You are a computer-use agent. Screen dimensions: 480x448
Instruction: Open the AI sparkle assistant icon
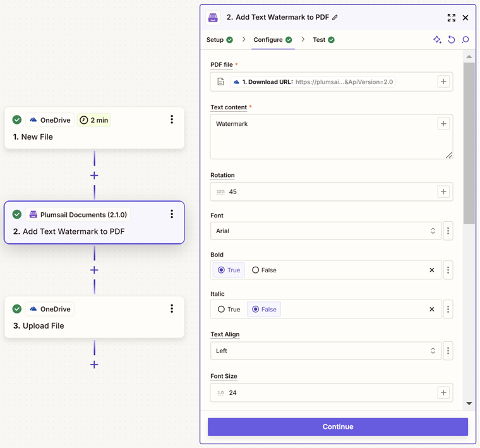[437, 40]
